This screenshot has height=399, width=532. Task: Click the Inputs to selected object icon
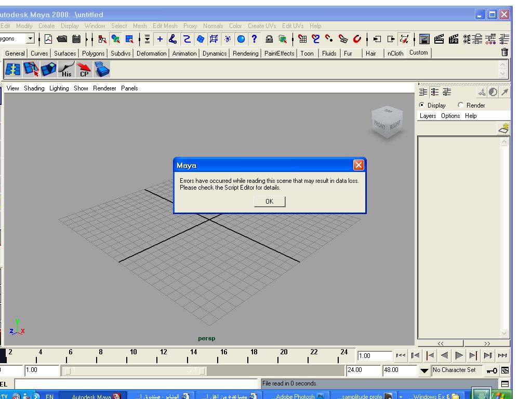coord(377,39)
